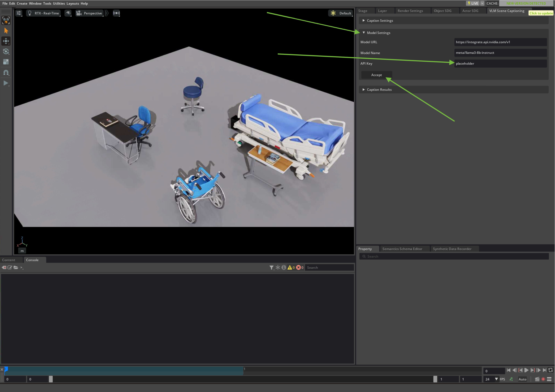Click the Model Name input field
The height and width of the screenshot is (392, 555).
coord(500,53)
